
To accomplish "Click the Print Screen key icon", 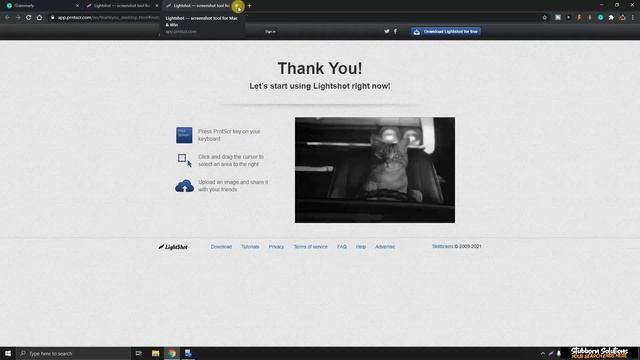I will (x=184, y=135).
